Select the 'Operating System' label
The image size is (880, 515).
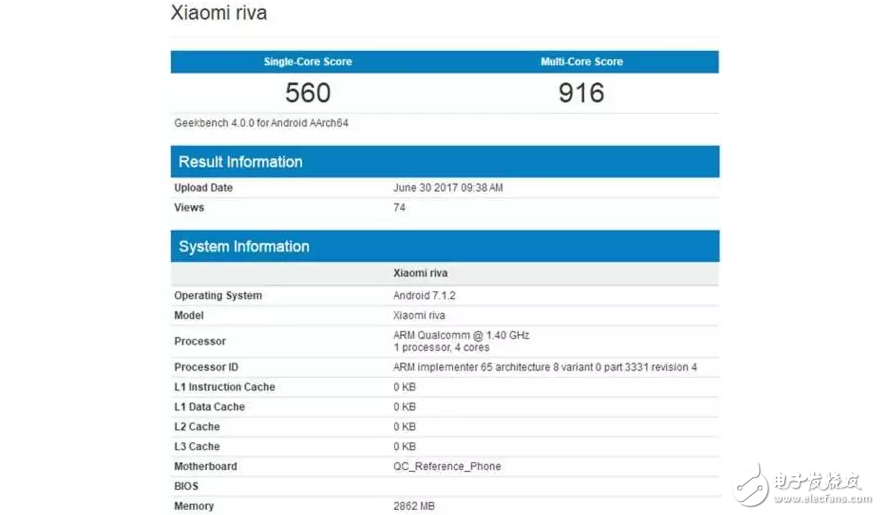click(218, 296)
